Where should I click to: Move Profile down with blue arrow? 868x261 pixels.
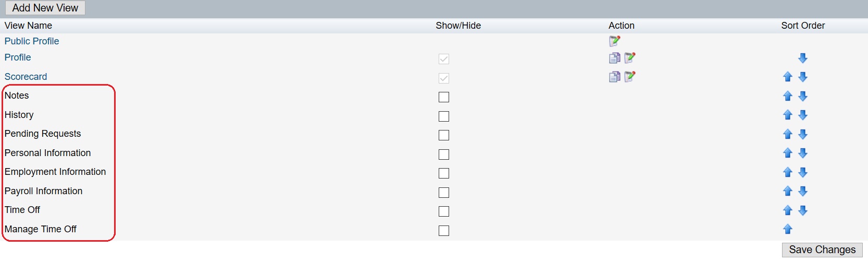(x=803, y=58)
